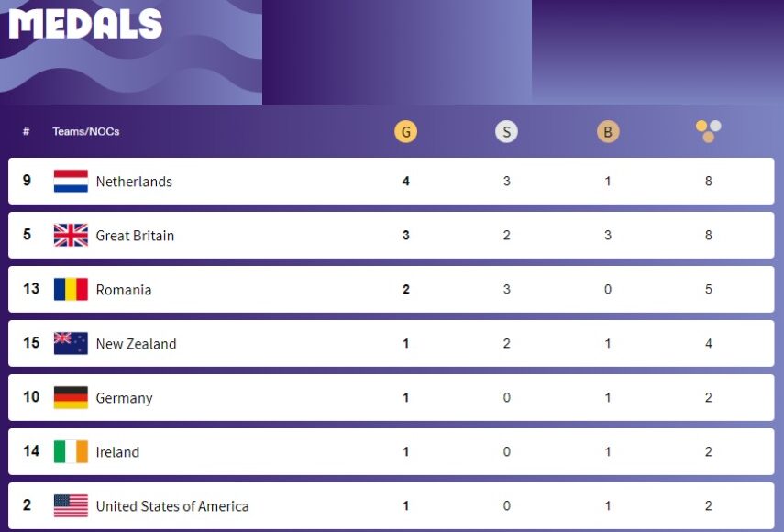This screenshot has width=784, height=532.
Task: Click the Ireland flag icon
Action: (x=71, y=451)
